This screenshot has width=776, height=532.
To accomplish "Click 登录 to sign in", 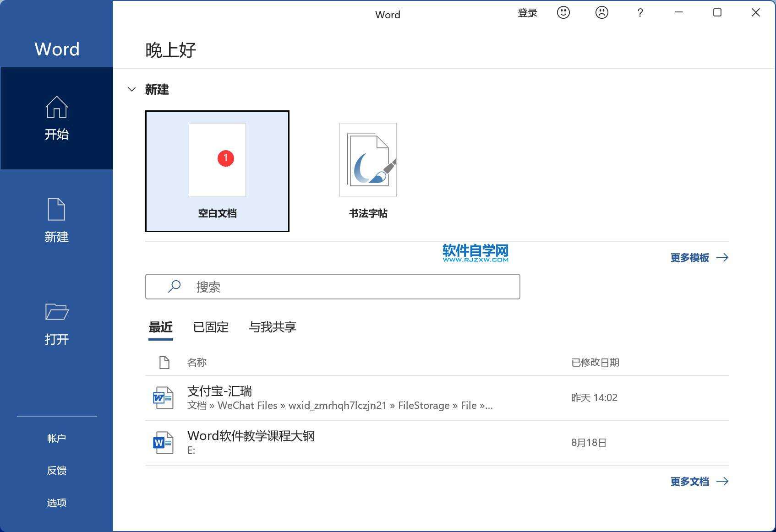I will [x=527, y=13].
